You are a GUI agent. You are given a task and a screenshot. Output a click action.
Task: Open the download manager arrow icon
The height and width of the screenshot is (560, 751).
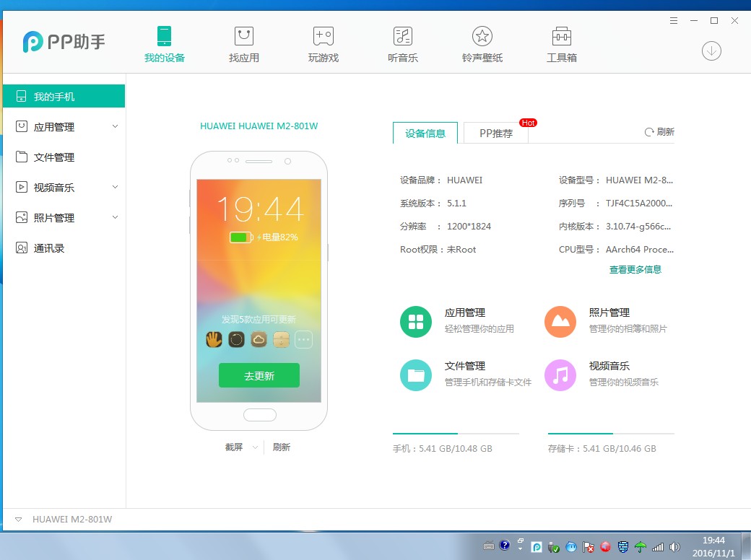tap(712, 51)
